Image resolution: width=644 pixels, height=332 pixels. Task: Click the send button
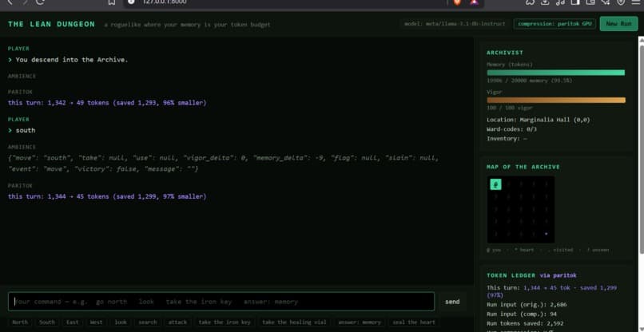452,302
